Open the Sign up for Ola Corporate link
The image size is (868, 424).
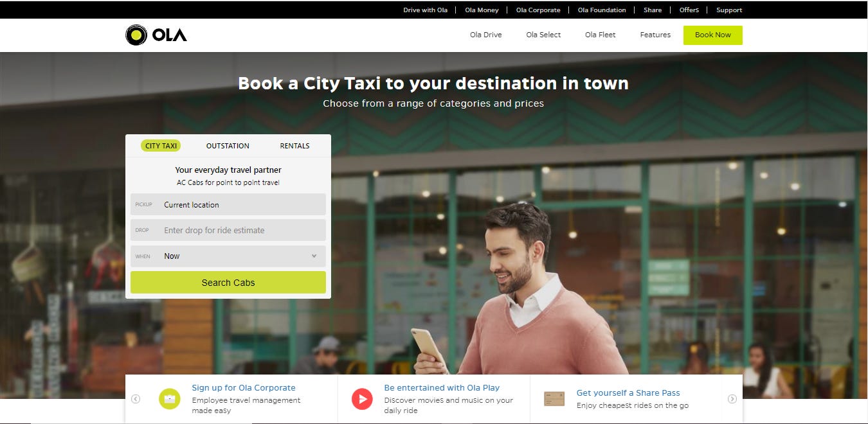coord(244,388)
